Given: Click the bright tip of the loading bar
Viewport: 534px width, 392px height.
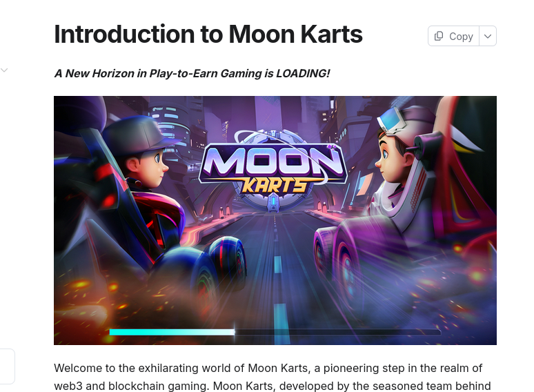Looking at the screenshot, I should pyautogui.click(x=234, y=332).
